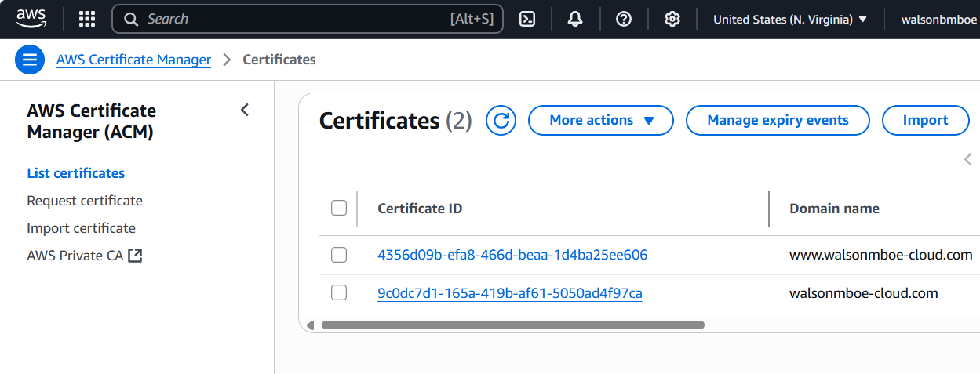Click the Domain name column header
Screen dimensions: 980x374
pos(834,209)
